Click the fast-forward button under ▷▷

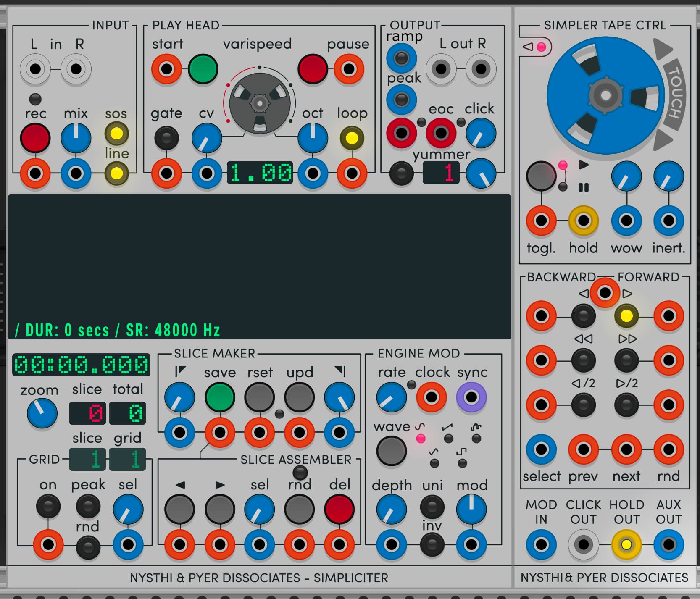[x=626, y=360]
